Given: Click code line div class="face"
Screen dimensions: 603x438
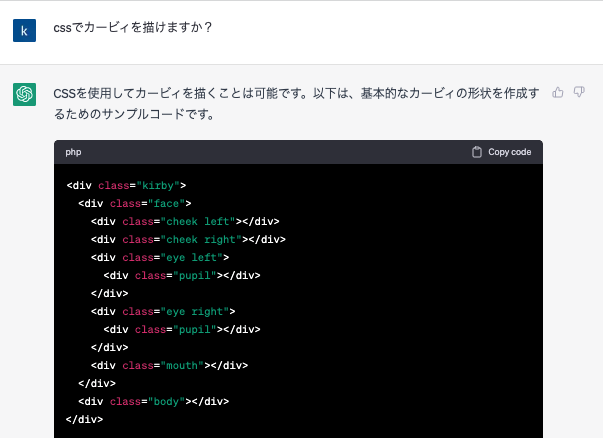Looking at the screenshot, I should coord(135,203).
